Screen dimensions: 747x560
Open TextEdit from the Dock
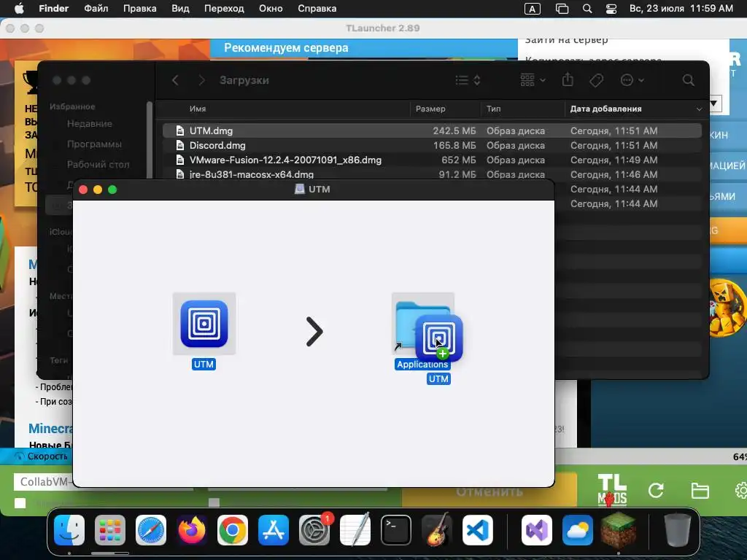tap(355, 530)
